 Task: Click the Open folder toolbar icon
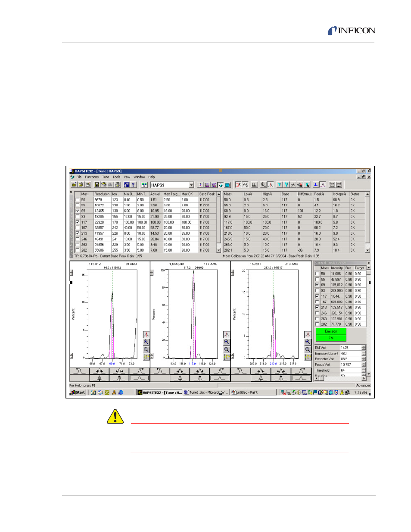81,185
